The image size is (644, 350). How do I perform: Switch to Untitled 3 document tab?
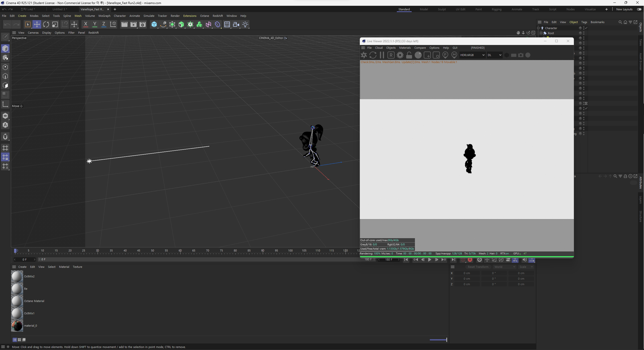60,9
